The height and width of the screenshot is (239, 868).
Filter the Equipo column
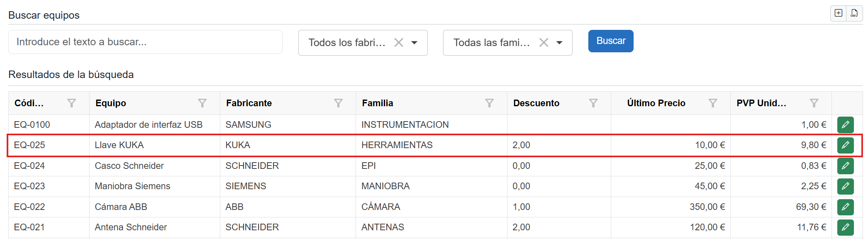(202, 103)
